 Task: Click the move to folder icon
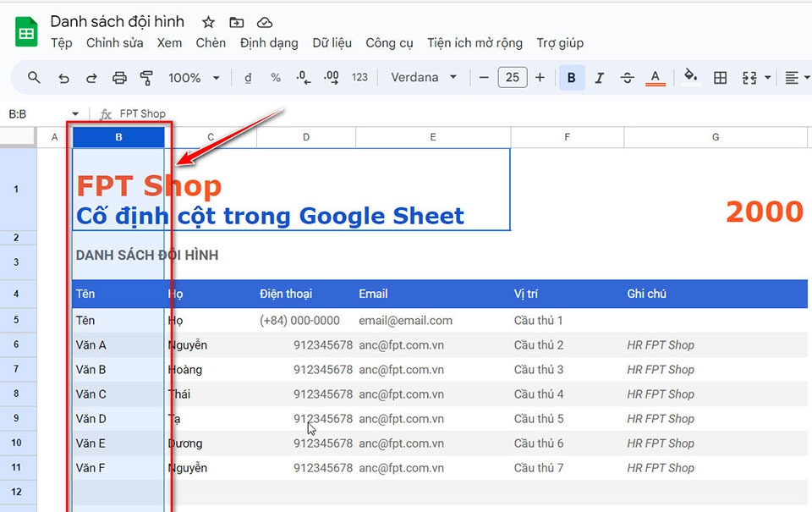(x=236, y=22)
